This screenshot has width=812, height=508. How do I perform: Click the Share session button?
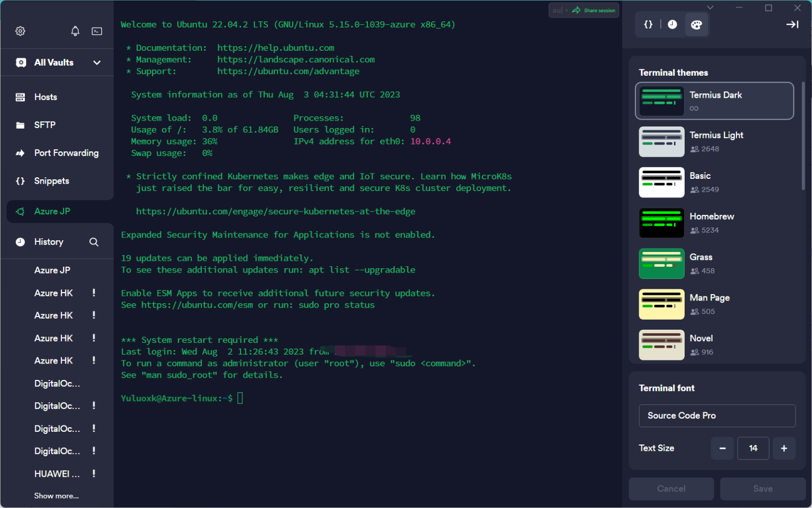594,10
